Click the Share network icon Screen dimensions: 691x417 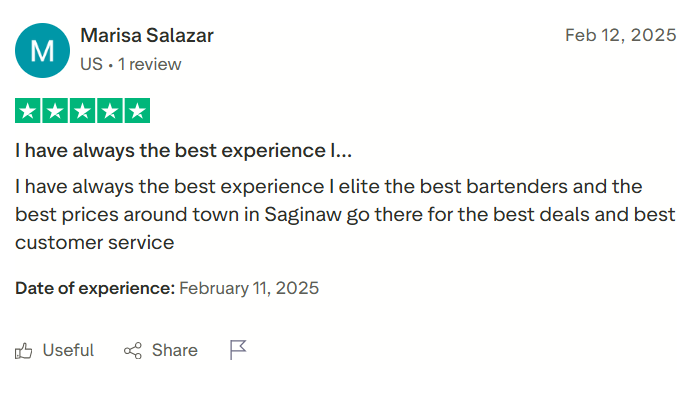pos(133,351)
